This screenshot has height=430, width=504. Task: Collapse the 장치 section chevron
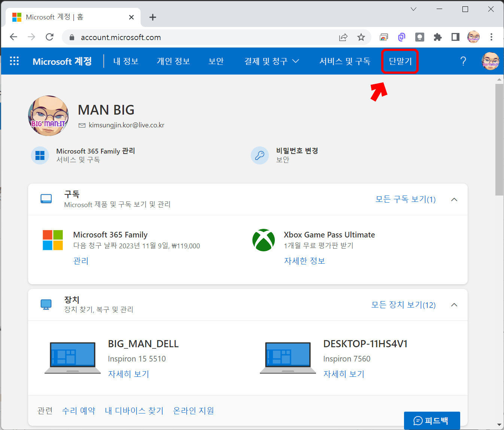pos(454,305)
